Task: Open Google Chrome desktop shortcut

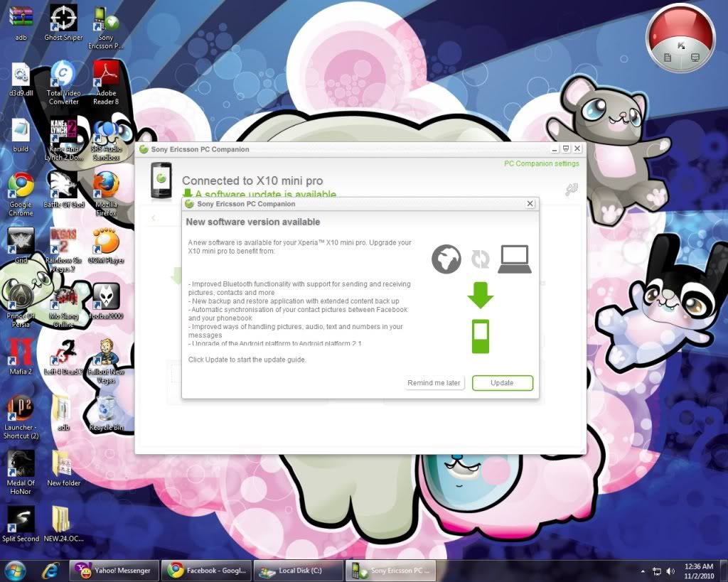Action: (21, 187)
